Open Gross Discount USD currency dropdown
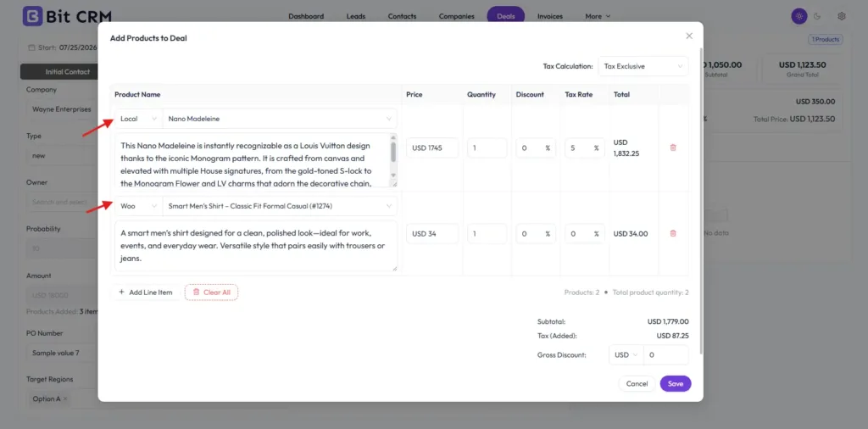This screenshot has width=868, height=429. (626, 355)
